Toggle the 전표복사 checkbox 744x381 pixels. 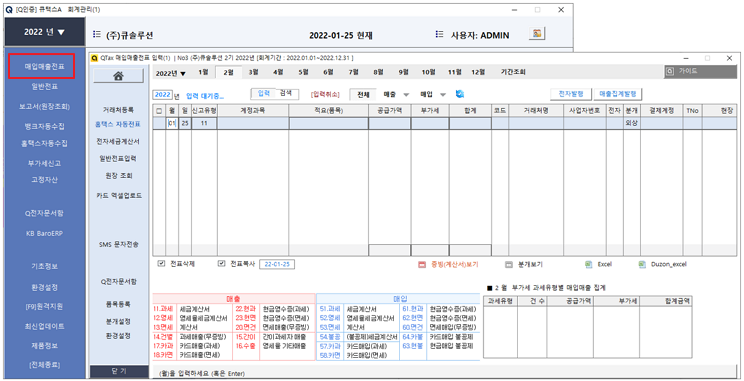221,263
